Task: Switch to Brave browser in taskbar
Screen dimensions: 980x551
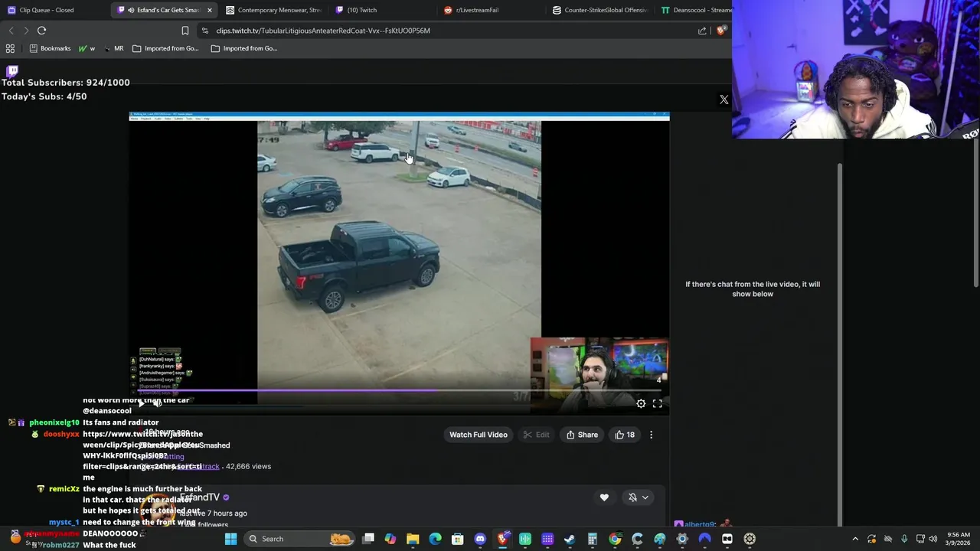Action: 502,539
